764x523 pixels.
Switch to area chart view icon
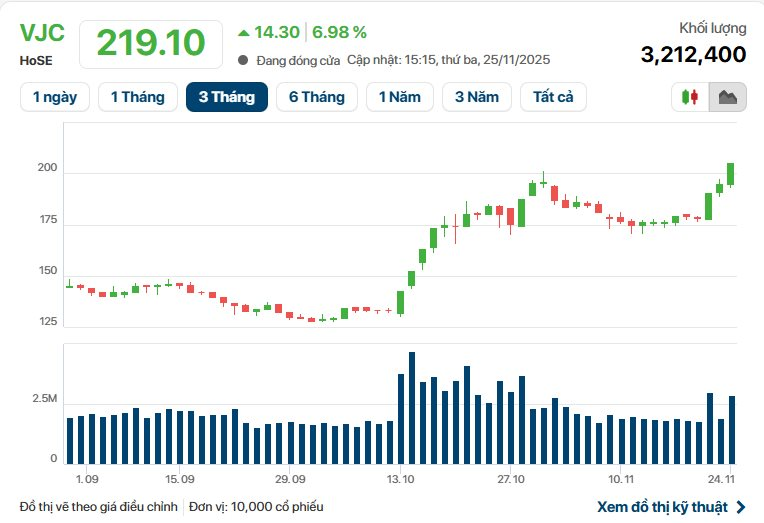tap(727, 97)
